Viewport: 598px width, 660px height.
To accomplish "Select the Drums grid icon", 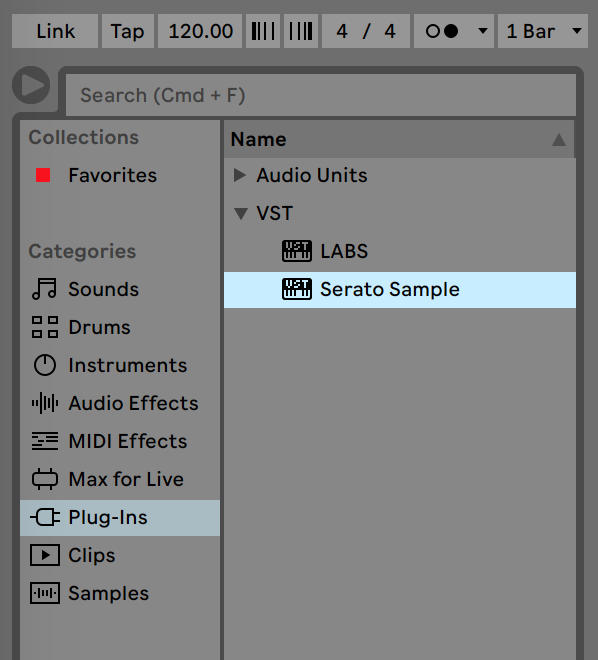I will (x=45, y=327).
